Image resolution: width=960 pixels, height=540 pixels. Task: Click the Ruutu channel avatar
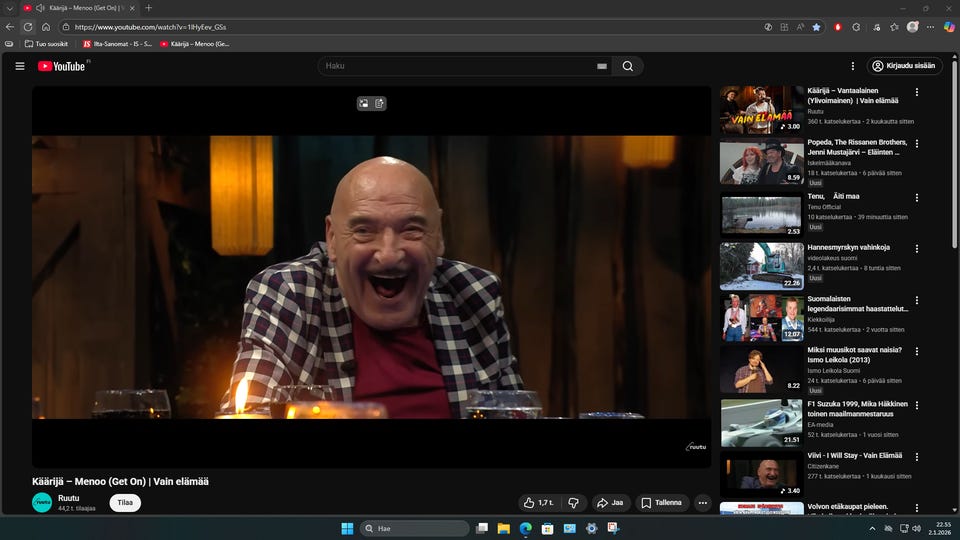[42, 502]
